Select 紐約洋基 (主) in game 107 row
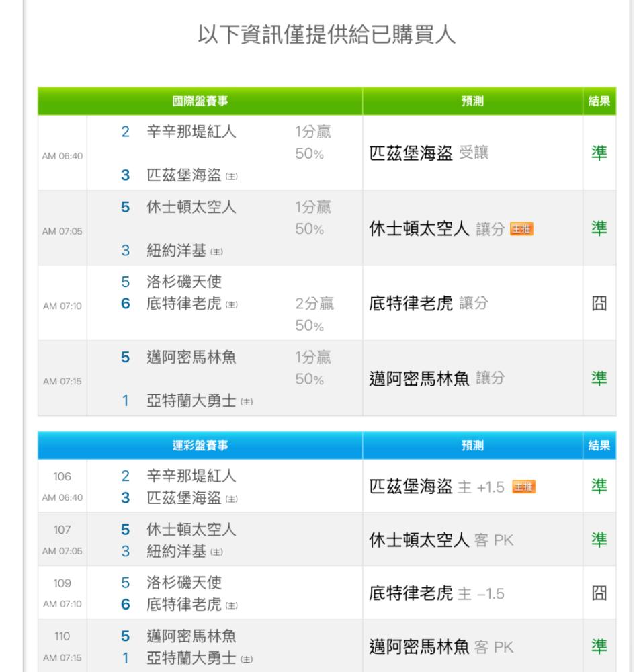 click(185, 552)
